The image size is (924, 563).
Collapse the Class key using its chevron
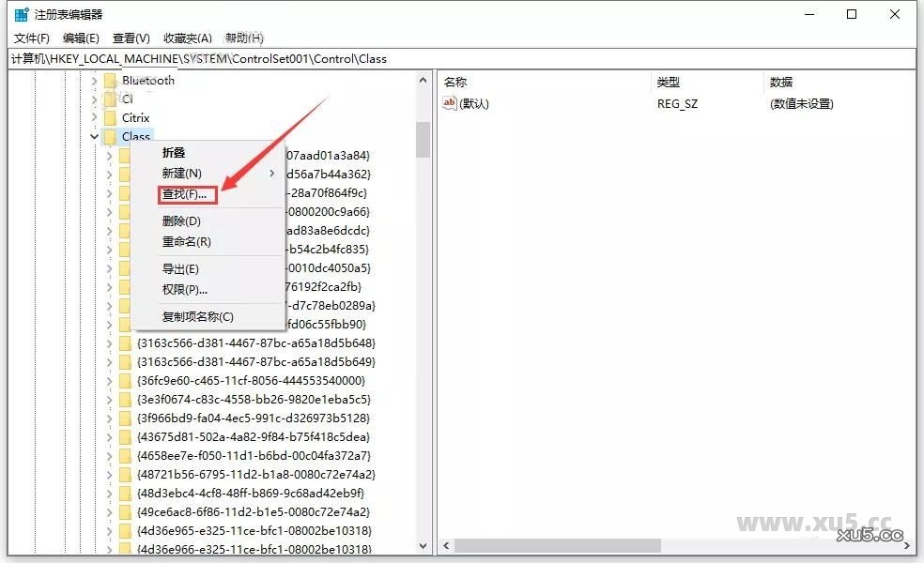95,136
